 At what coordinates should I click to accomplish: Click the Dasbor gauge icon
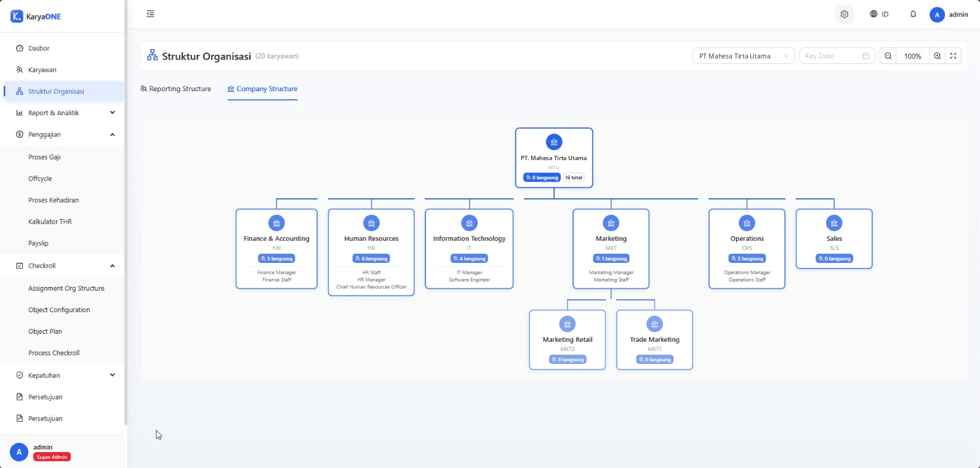[20, 48]
